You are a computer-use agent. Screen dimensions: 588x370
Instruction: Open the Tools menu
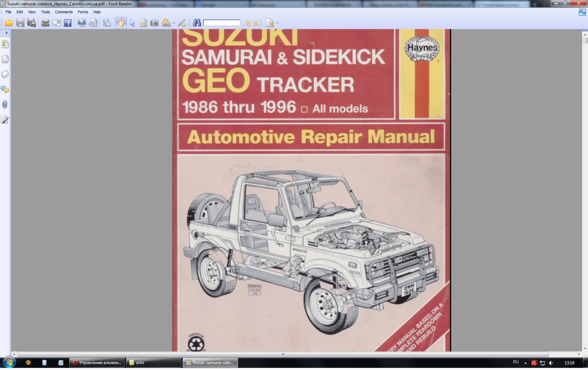45,12
